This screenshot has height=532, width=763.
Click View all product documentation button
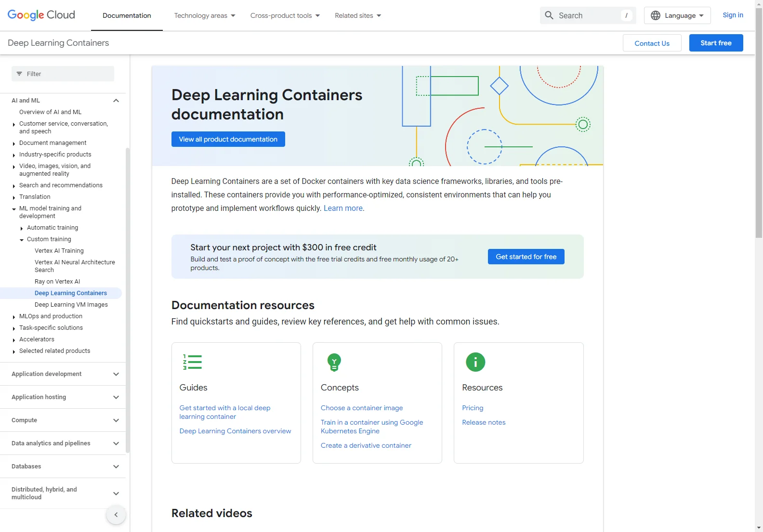pos(228,139)
